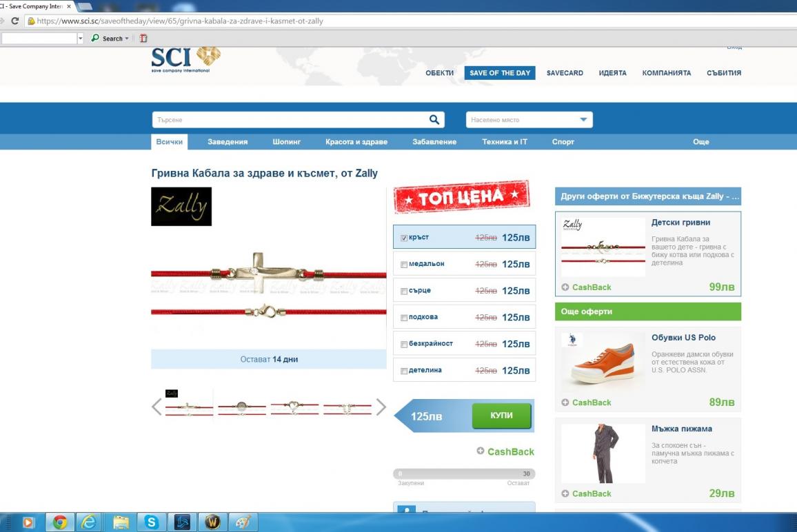Select the Техника и IT tab
797x532 pixels.
coord(505,142)
